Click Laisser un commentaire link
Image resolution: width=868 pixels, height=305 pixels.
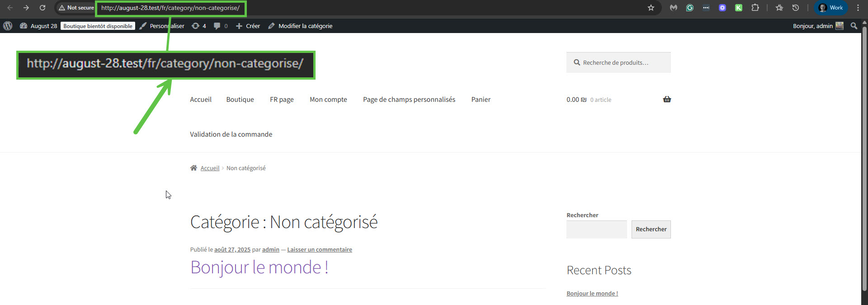pyautogui.click(x=320, y=249)
